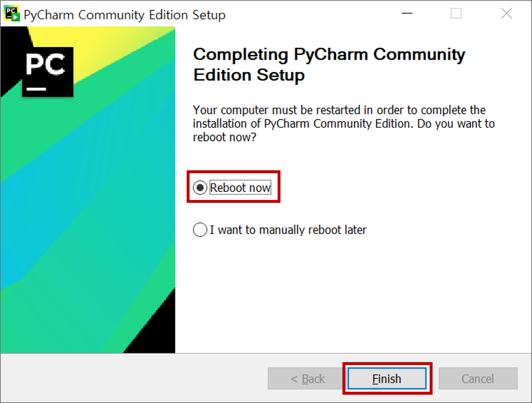The width and height of the screenshot is (532, 403).
Task: Click the white underscore in the PC logo
Action: [36, 89]
